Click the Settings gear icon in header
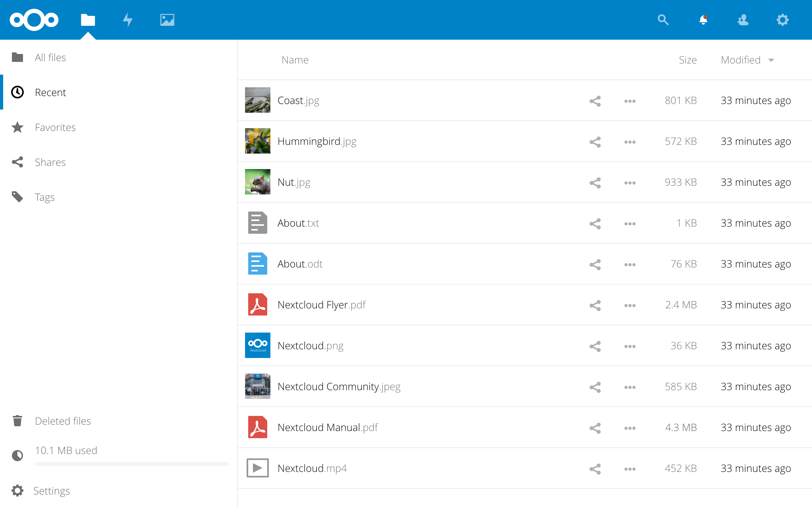The width and height of the screenshot is (812, 508). 782,19
